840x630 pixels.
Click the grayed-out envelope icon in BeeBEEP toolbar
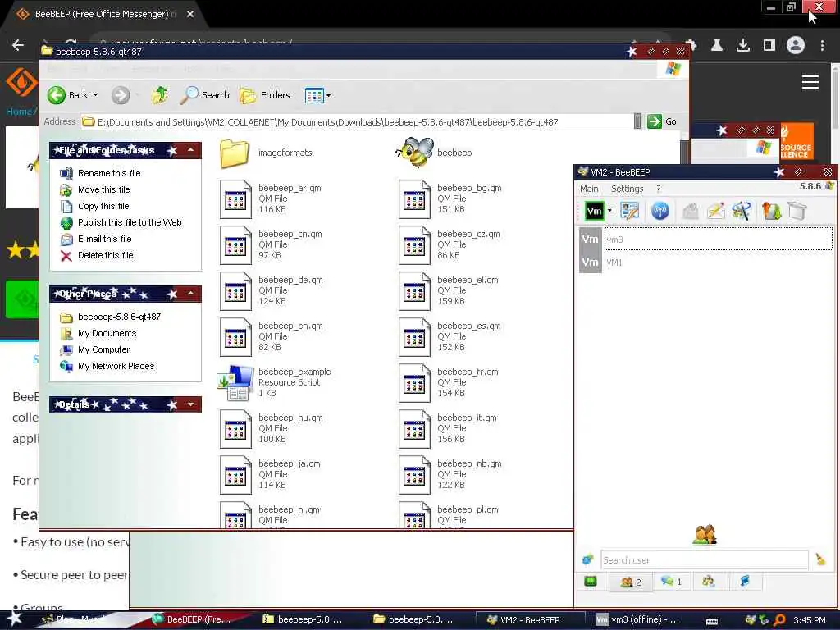[x=691, y=211]
